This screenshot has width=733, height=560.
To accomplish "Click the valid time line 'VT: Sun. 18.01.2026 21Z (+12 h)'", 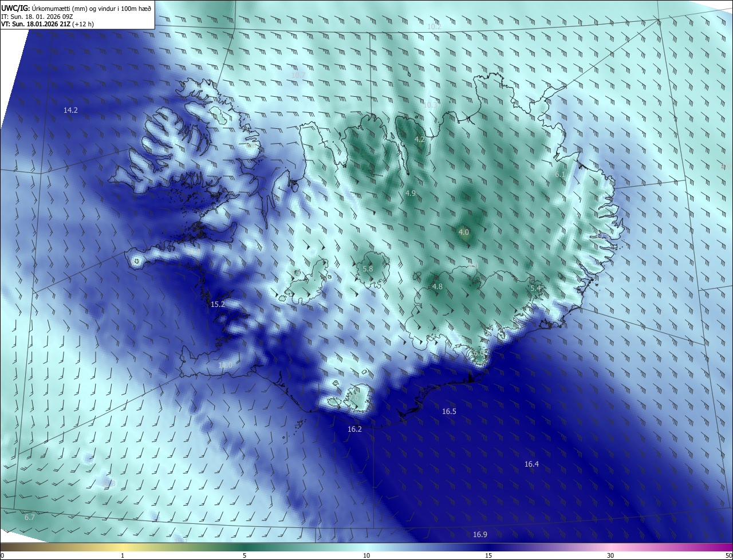I will click(48, 24).
